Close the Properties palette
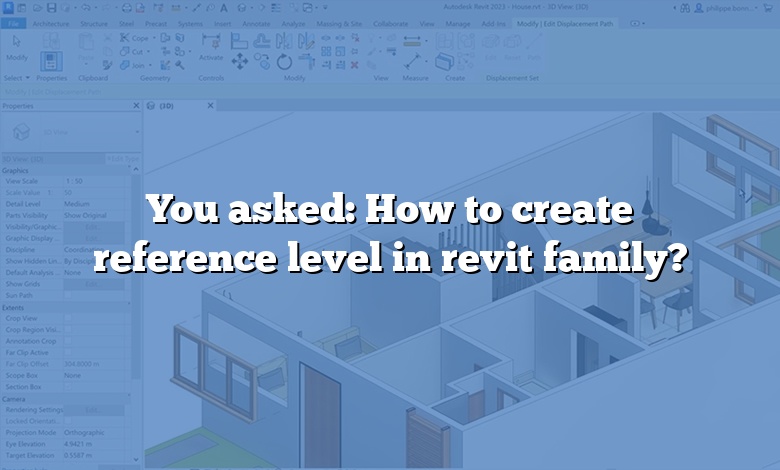 click(136, 106)
